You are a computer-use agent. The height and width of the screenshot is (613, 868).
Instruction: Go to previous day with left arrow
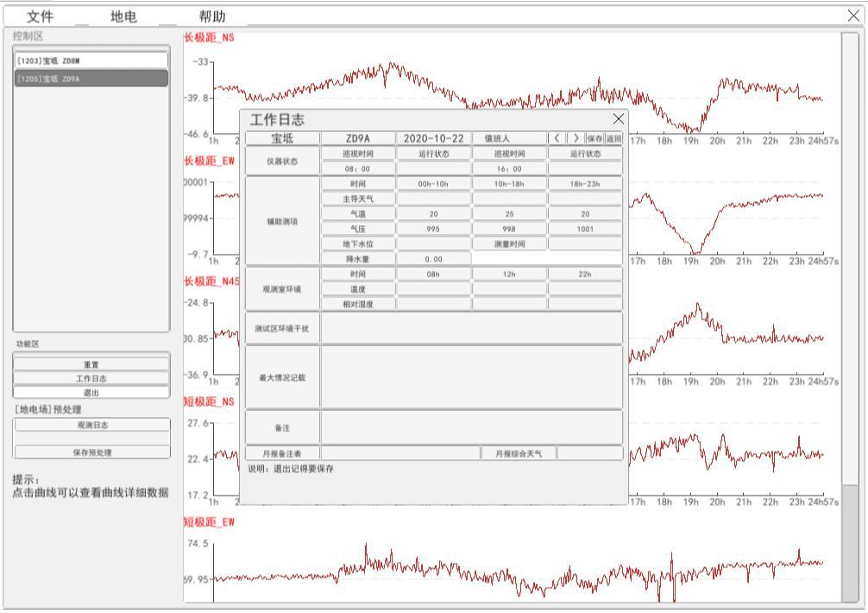557,138
